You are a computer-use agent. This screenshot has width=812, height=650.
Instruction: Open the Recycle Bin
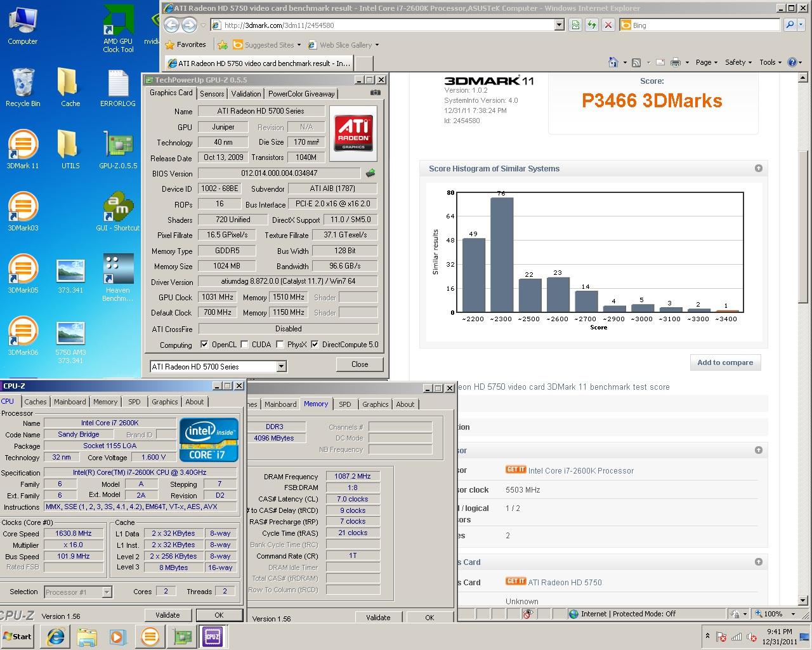(23, 86)
